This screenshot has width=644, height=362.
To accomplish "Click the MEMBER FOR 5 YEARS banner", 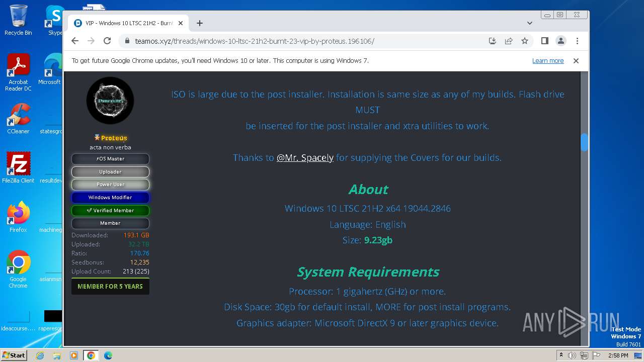I will [x=110, y=286].
